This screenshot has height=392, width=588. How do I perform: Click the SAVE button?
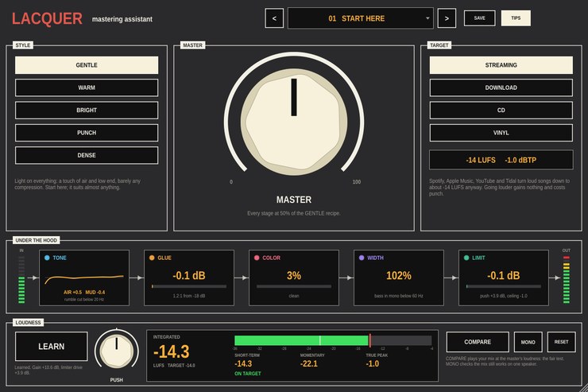[x=479, y=18]
